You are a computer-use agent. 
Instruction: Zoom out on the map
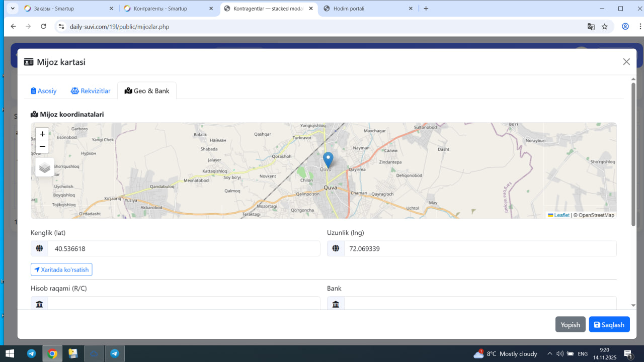tap(42, 146)
